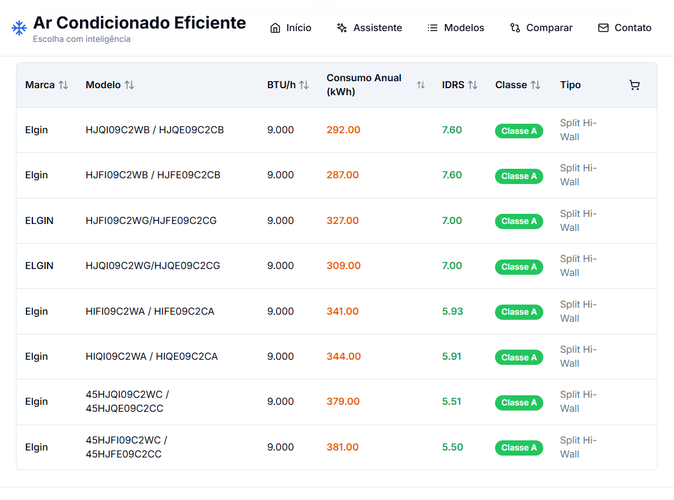The width and height of the screenshot is (674, 500).
Task: Sort table by Classe arrows icon
Action: (x=536, y=85)
